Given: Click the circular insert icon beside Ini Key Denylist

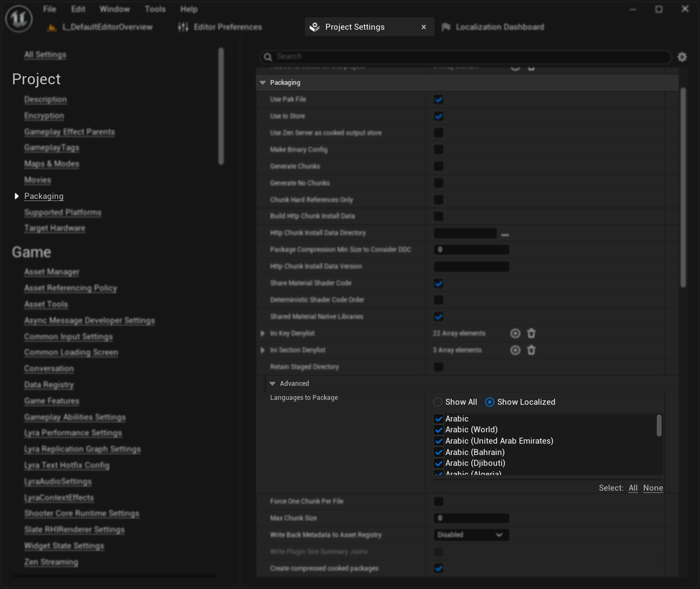Looking at the screenshot, I should tap(515, 333).
